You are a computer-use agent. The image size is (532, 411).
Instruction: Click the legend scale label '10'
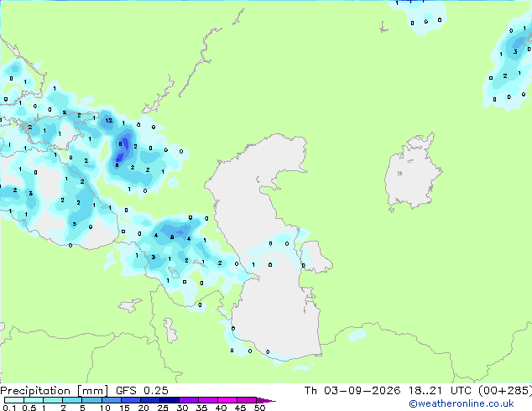(x=105, y=408)
